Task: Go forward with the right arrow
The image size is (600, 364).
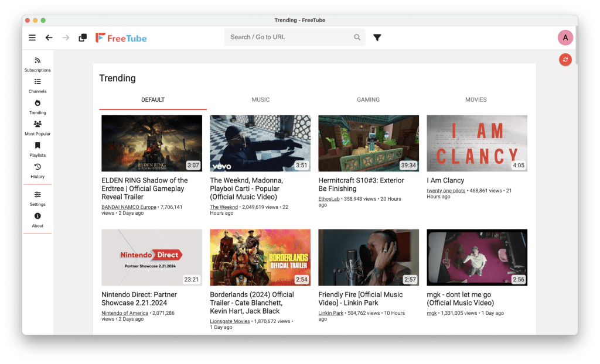Action: click(x=66, y=37)
